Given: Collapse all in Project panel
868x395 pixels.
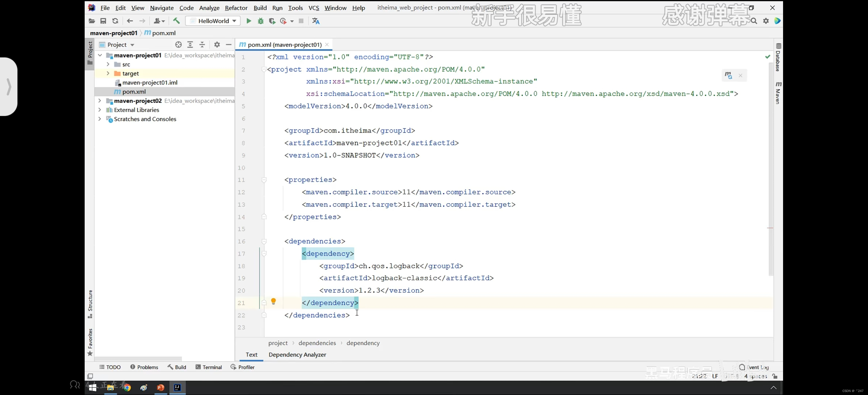Looking at the screenshot, I should point(202,44).
